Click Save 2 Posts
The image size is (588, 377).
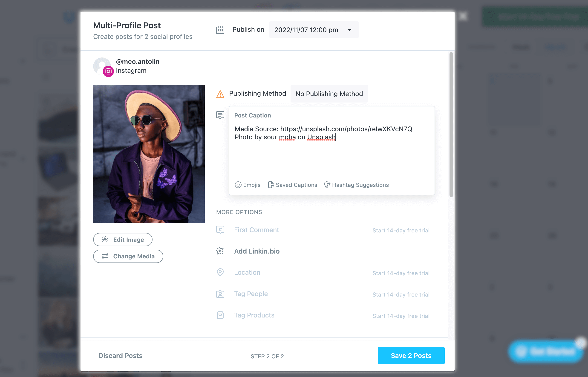point(411,355)
